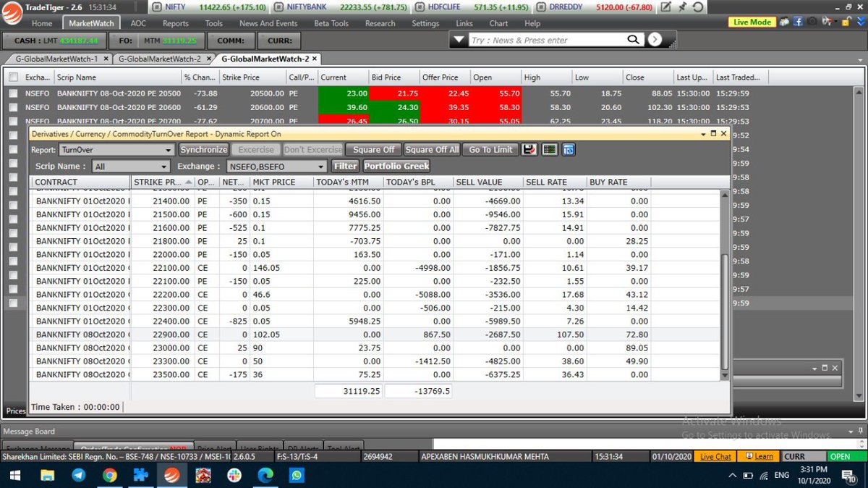Click the SELL VALUE column header

(488, 182)
